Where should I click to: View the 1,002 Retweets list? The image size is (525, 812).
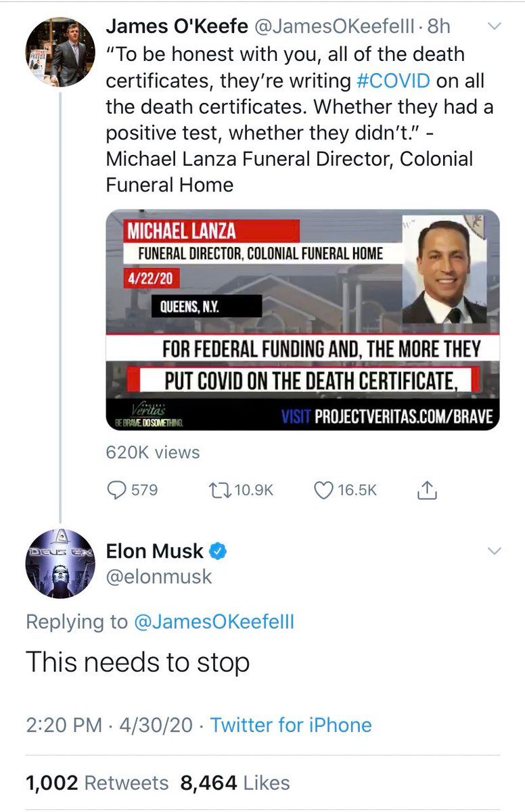pos(97,783)
